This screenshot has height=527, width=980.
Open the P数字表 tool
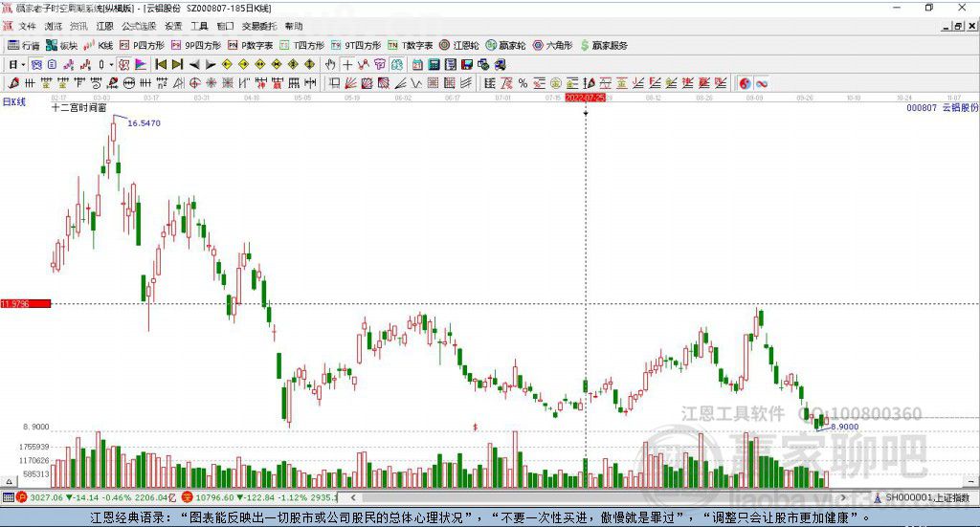coord(250,46)
